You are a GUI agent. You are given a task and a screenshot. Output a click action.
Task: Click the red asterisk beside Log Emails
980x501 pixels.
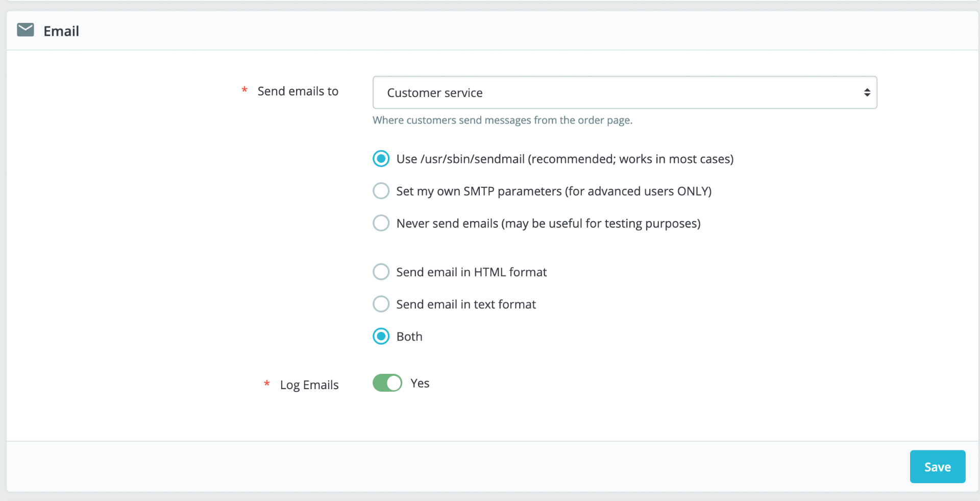pyautogui.click(x=267, y=384)
